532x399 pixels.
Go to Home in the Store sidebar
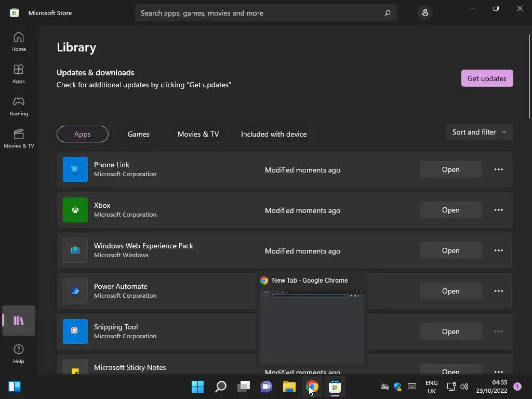click(x=19, y=42)
